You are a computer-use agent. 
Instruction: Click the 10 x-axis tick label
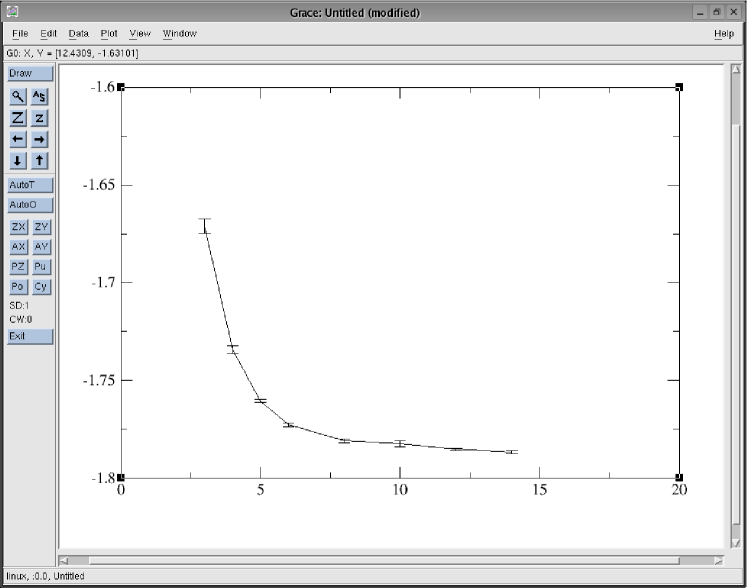400,490
